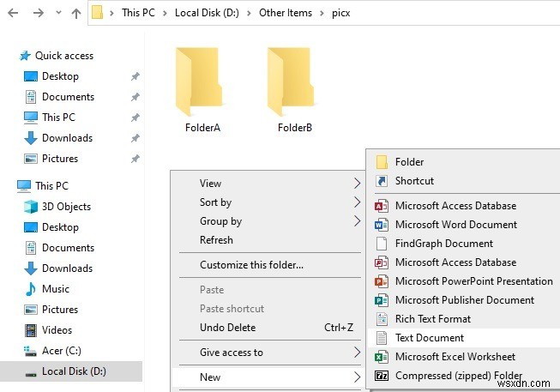560x392 pixels.
Task: Click the Shortcut arrow icon
Action: pos(382,181)
